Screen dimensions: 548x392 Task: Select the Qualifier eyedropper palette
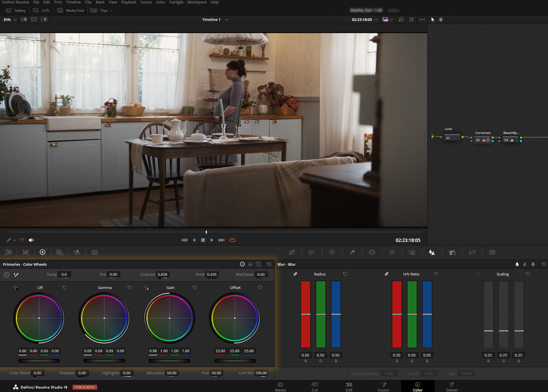[x=352, y=252]
